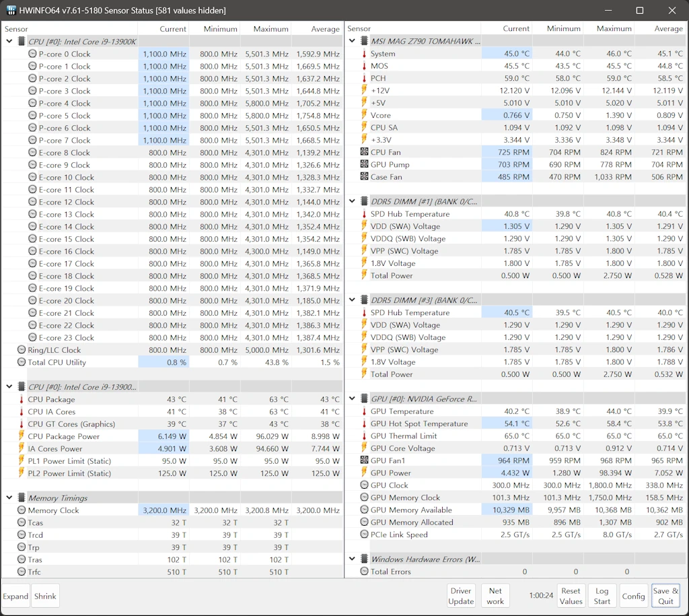This screenshot has height=616, width=689.
Task: Click the Vcore voltage lightning icon
Action: (364, 115)
